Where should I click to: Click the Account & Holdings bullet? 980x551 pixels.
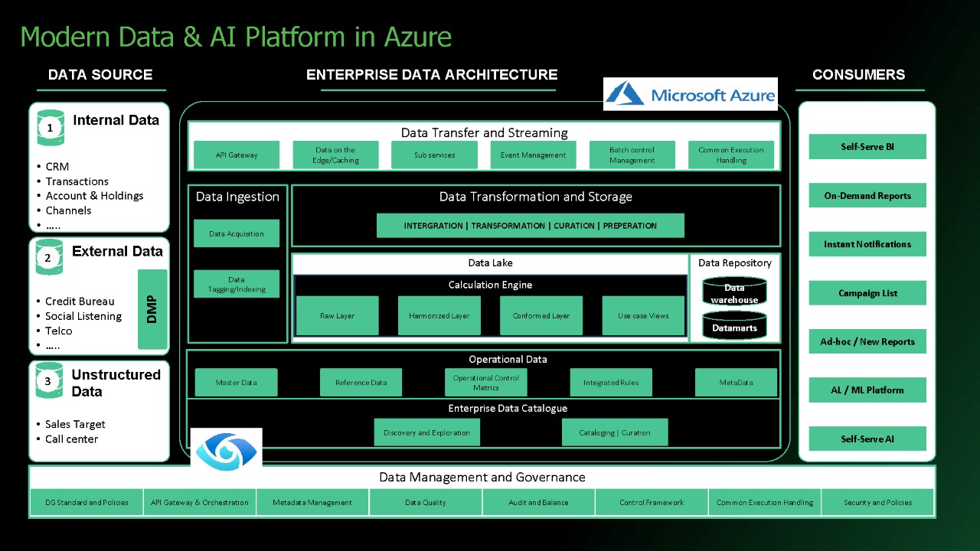coord(94,196)
